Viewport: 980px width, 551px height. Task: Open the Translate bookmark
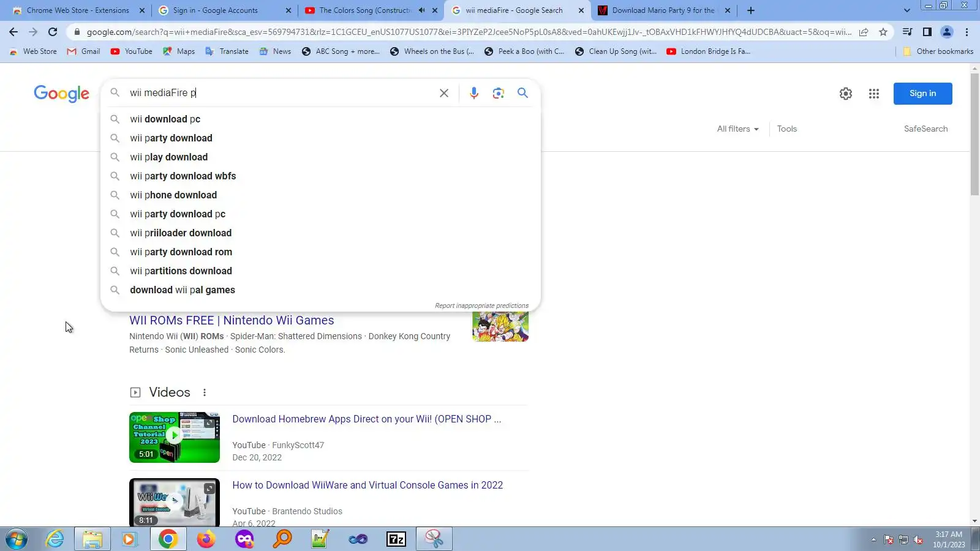click(227, 51)
